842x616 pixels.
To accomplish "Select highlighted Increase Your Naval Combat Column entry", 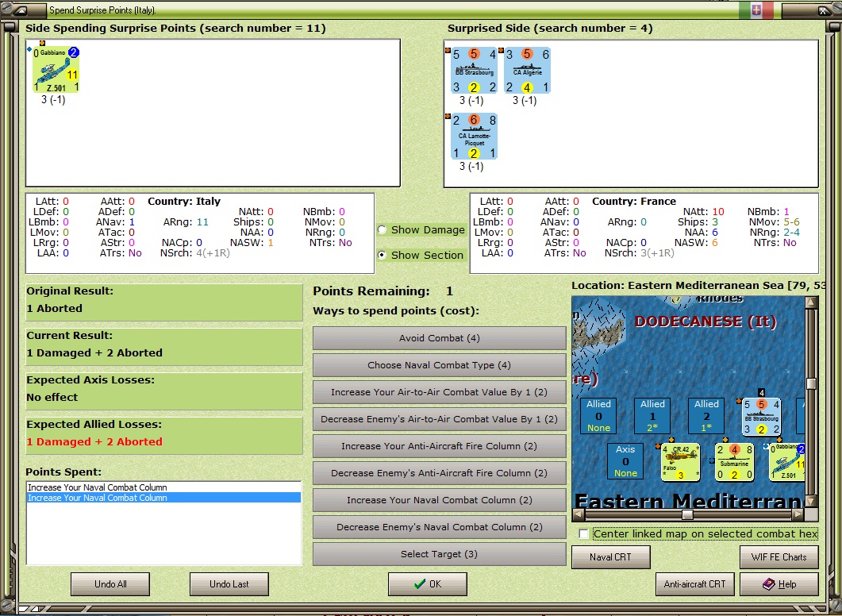I will (163, 498).
